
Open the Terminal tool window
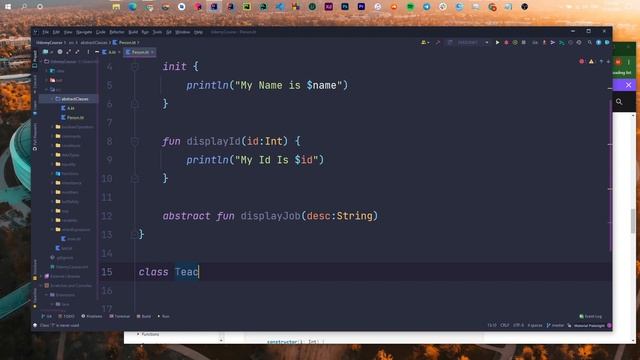coord(120,316)
